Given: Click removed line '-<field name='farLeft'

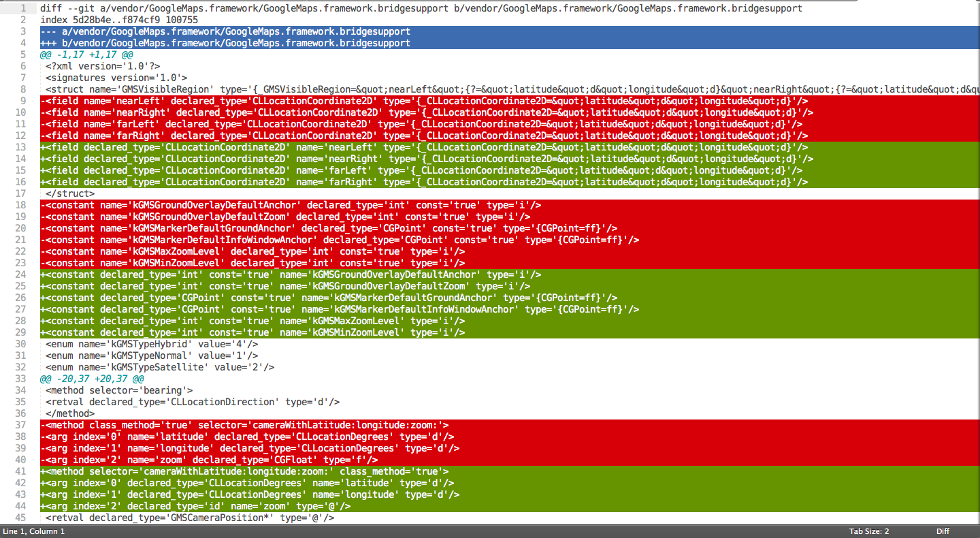Looking at the screenshot, I should tap(510, 125).
